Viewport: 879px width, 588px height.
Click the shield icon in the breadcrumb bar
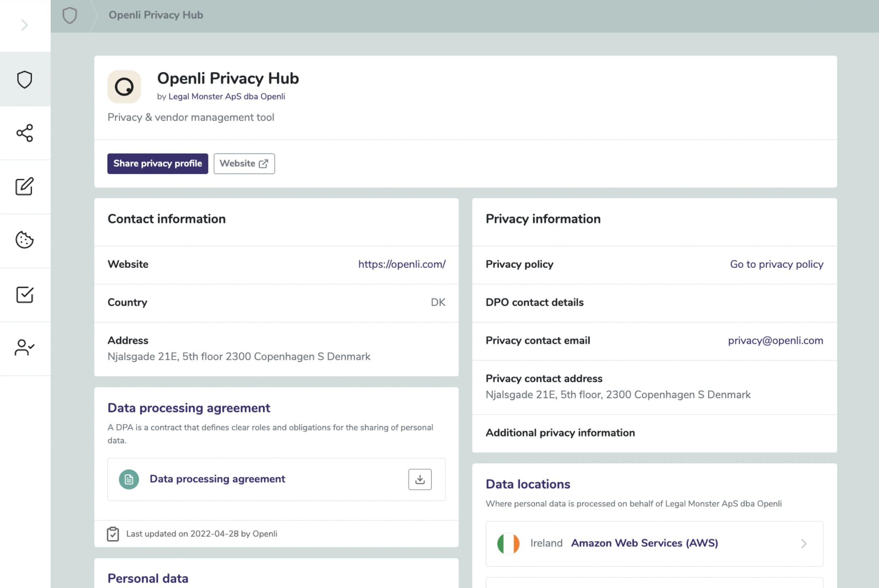pos(69,16)
